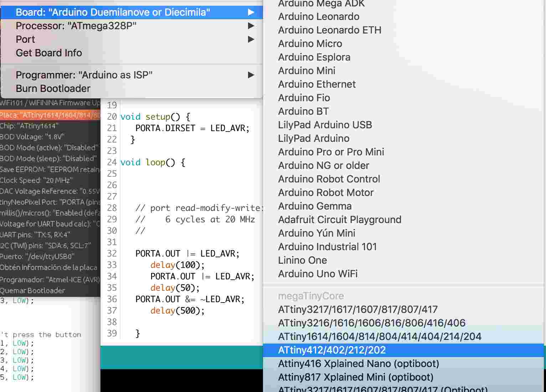Click "void setup() {" on line 20

coord(155,117)
